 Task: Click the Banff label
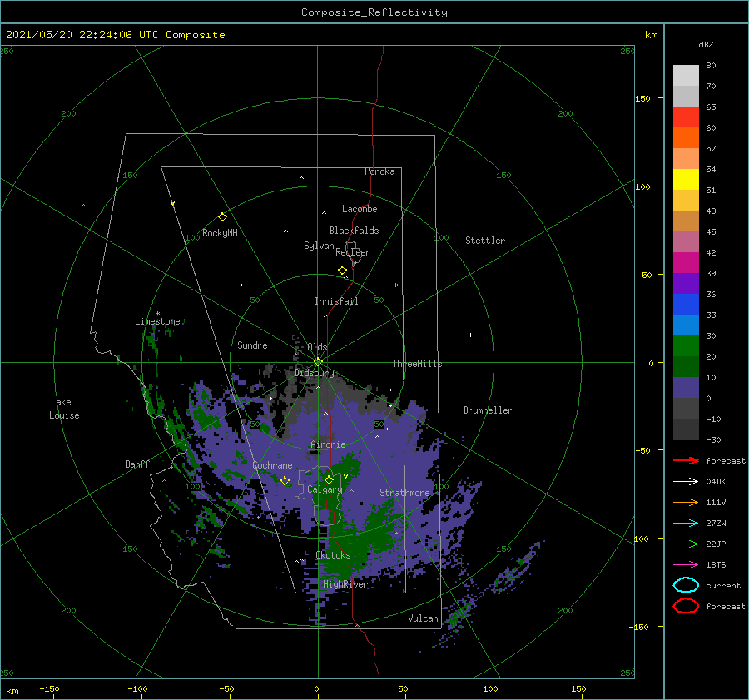pos(137,464)
